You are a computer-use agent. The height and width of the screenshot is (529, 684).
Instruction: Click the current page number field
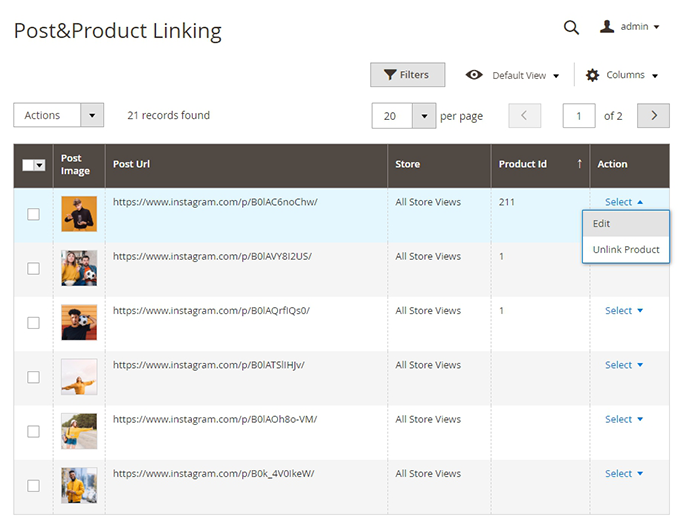579,116
